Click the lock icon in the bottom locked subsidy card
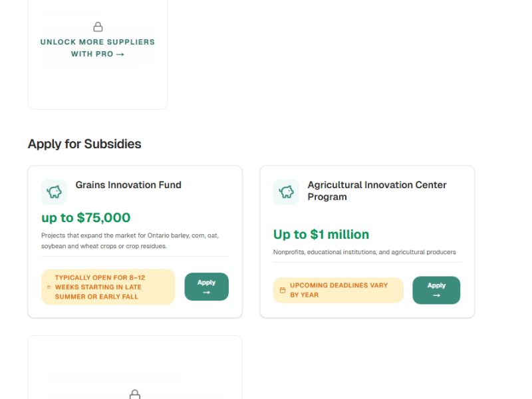Viewport: 532px width, 399px height. click(134, 394)
